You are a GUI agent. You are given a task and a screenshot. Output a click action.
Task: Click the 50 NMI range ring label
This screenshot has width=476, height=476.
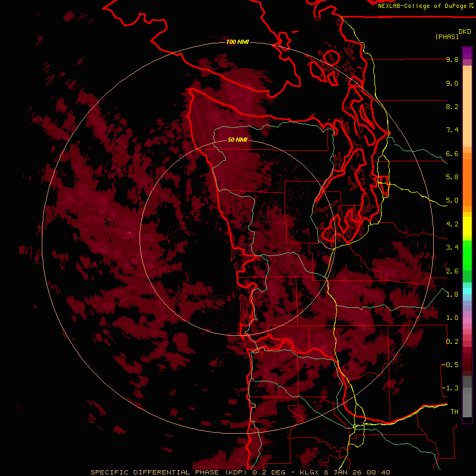(237, 140)
